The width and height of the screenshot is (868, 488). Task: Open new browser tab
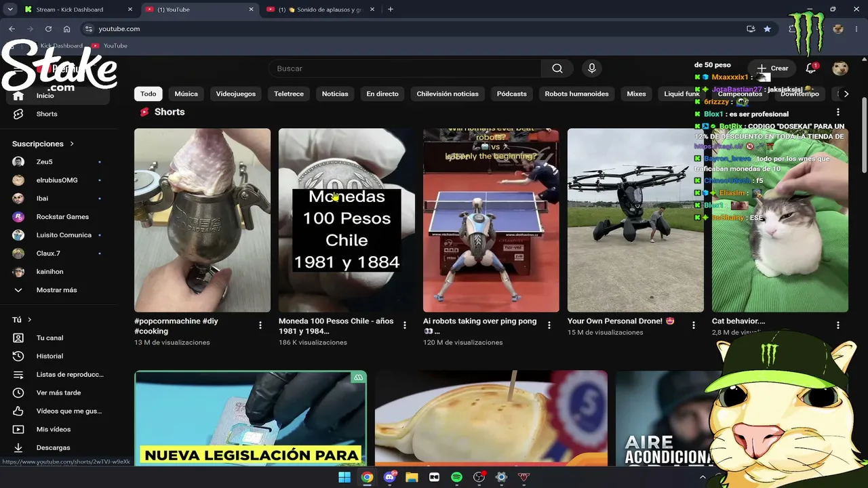(x=391, y=9)
